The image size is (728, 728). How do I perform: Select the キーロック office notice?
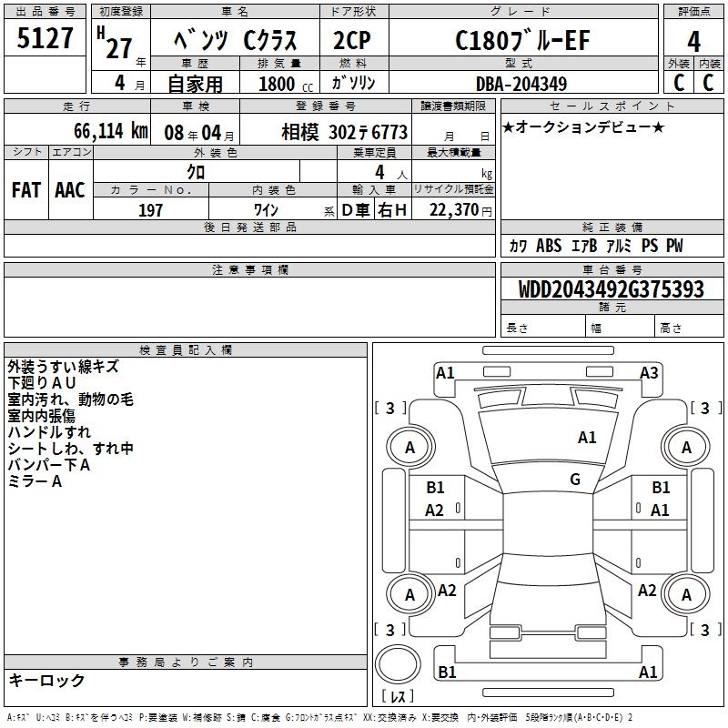point(47,681)
